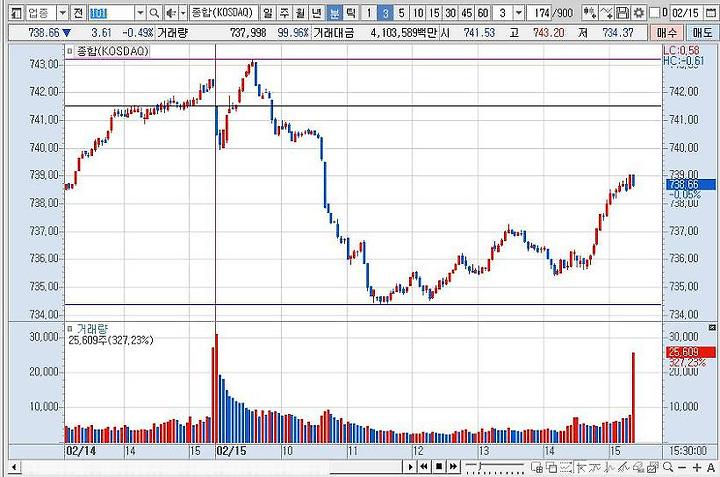Click the add indicator candlestick icon
Image resolution: width=720 pixels, height=477 pixels.
(590, 13)
